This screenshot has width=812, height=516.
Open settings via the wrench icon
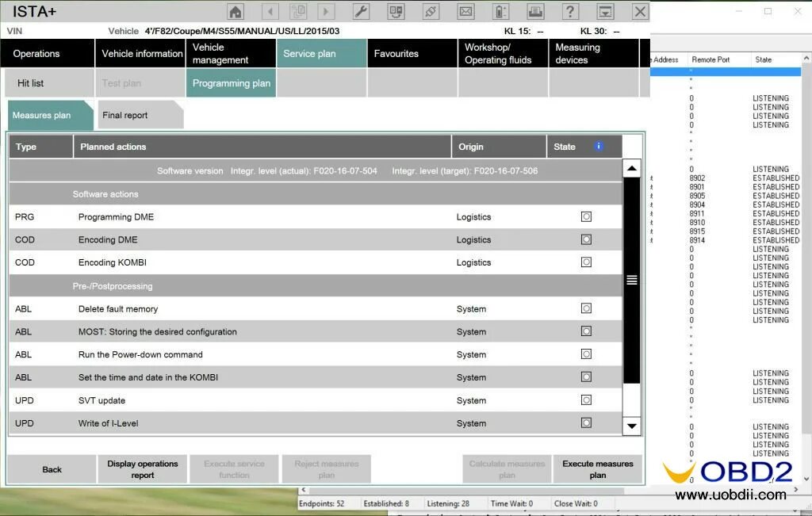[361, 11]
